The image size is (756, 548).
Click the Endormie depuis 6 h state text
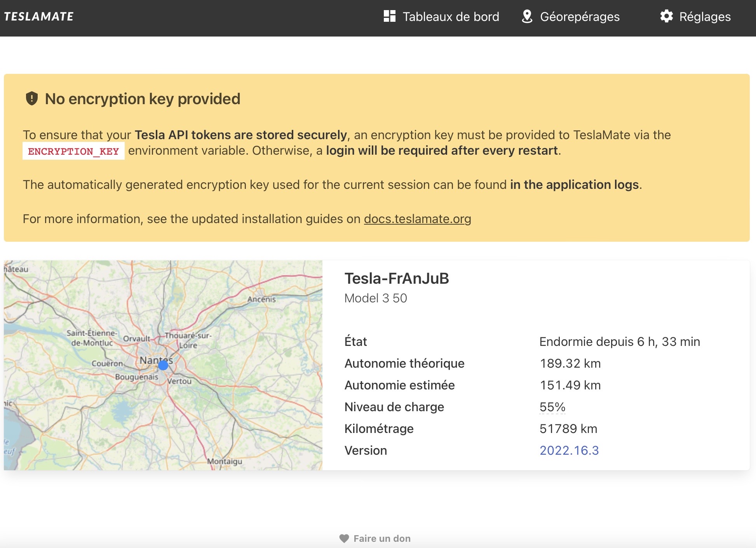(x=619, y=342)
